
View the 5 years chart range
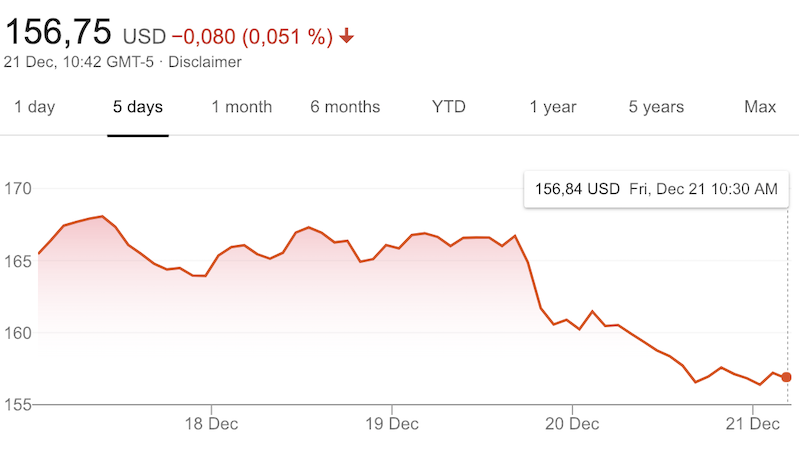pos(656,107)
